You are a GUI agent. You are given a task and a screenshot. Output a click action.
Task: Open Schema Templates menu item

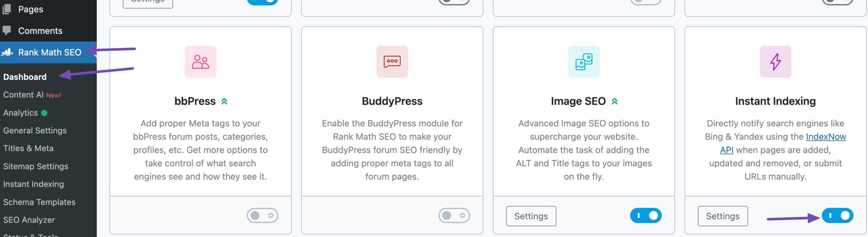pyautogui.click(x=39, y=202)
